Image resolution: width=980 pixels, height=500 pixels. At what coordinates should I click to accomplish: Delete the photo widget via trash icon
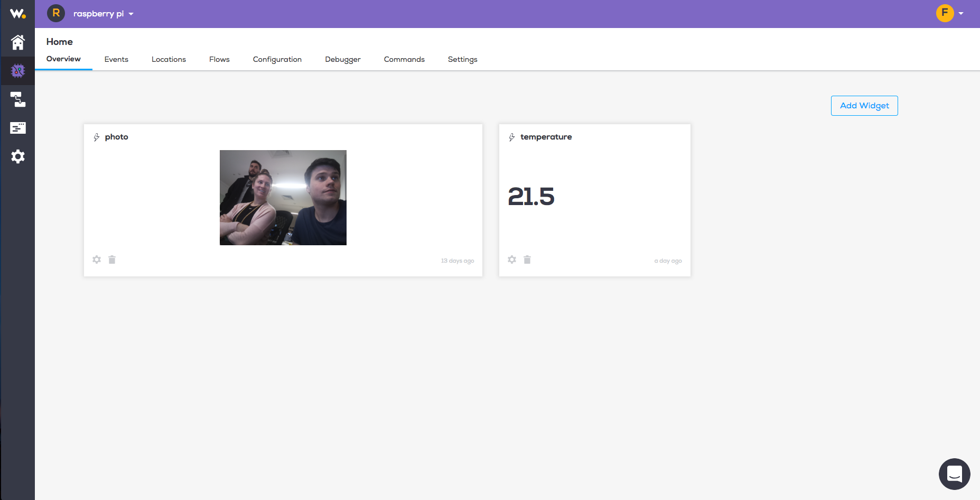coord(112,260)
